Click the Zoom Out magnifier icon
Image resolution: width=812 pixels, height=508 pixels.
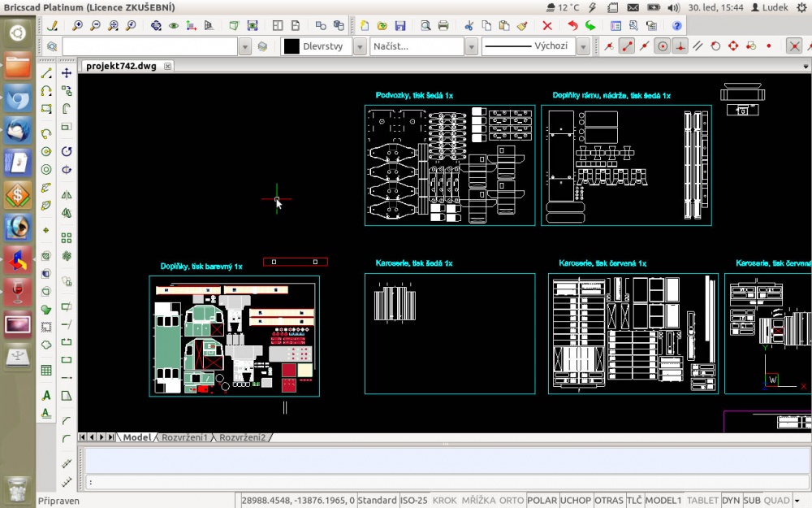(x=95, y=25)
